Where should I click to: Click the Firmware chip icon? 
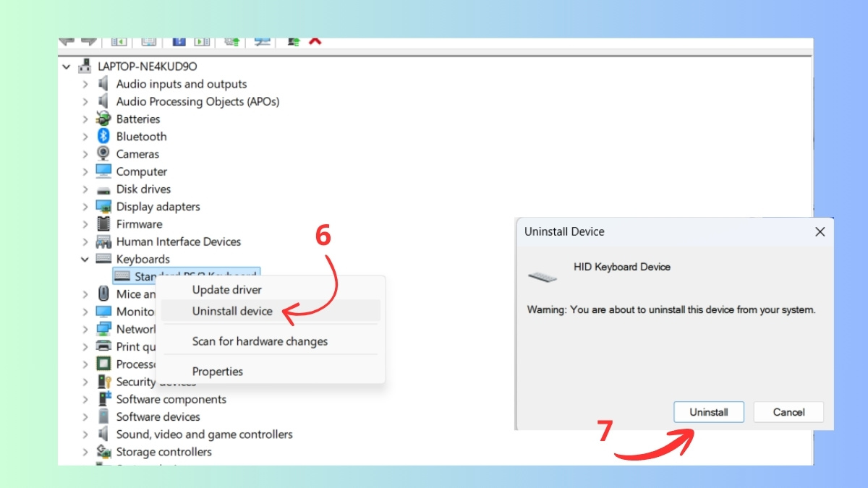(x=103, y=224)
